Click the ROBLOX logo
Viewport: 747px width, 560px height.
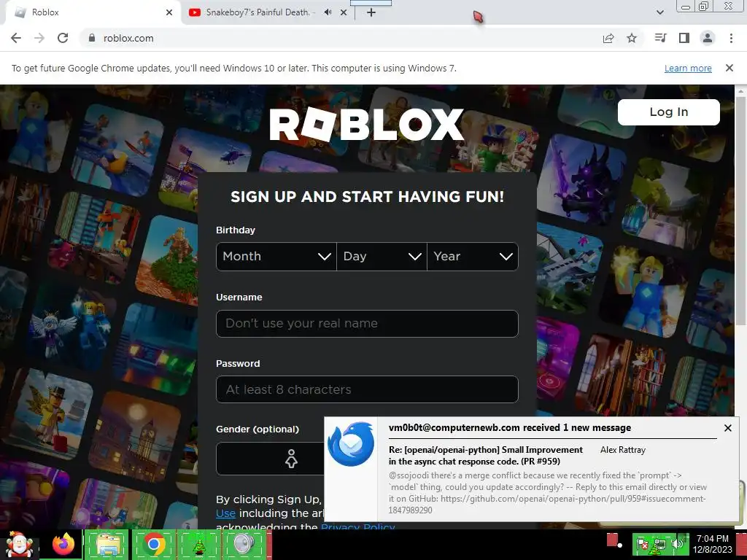(x=366, y=125)
